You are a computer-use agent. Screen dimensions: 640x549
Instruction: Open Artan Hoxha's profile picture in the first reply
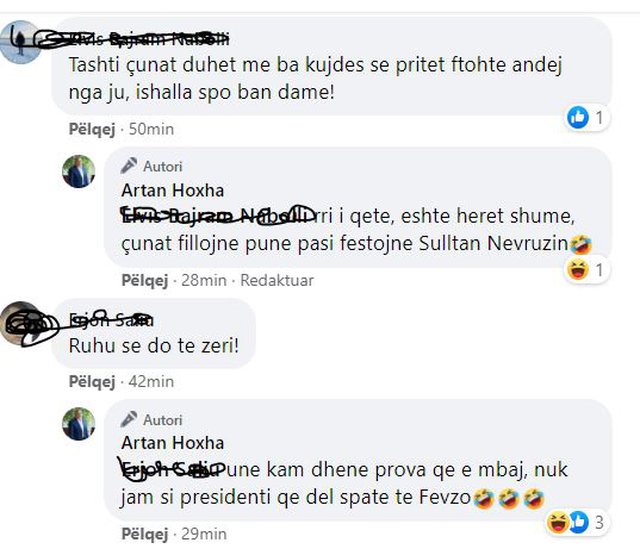point(79,172)
